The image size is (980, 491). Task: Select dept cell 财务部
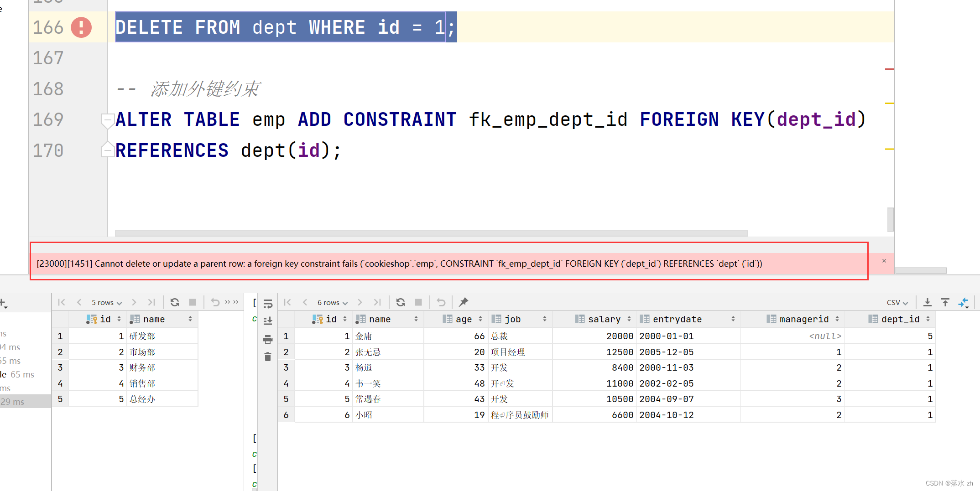click(162, 367)
